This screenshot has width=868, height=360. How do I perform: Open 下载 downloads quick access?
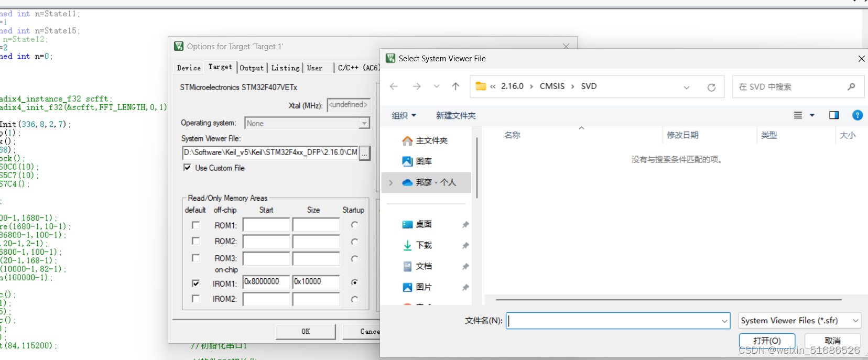(x=417, y=245)
